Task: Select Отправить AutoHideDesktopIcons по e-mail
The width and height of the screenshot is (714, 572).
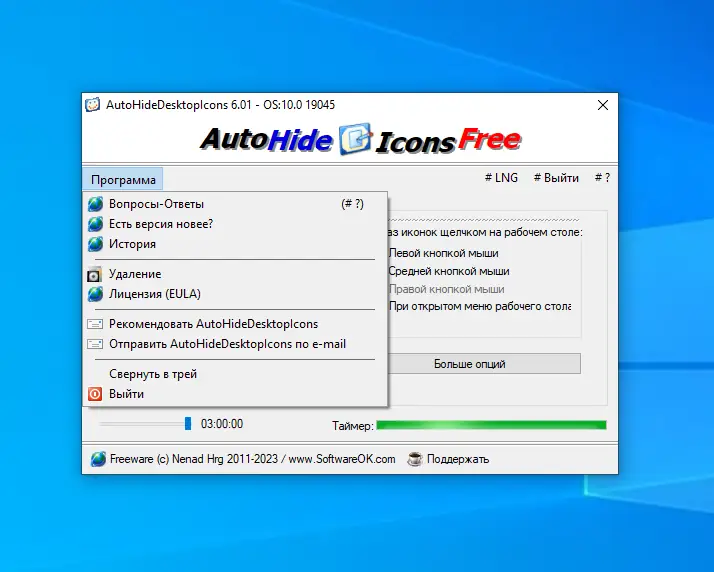Action: click(x=235, y=344)
